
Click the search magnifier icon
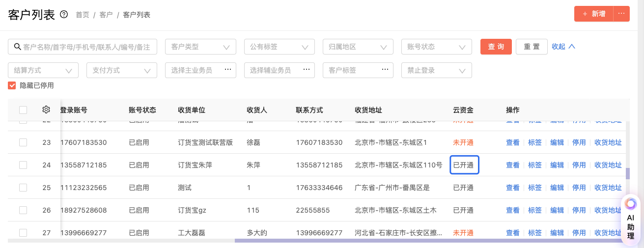tap(17, 47)
